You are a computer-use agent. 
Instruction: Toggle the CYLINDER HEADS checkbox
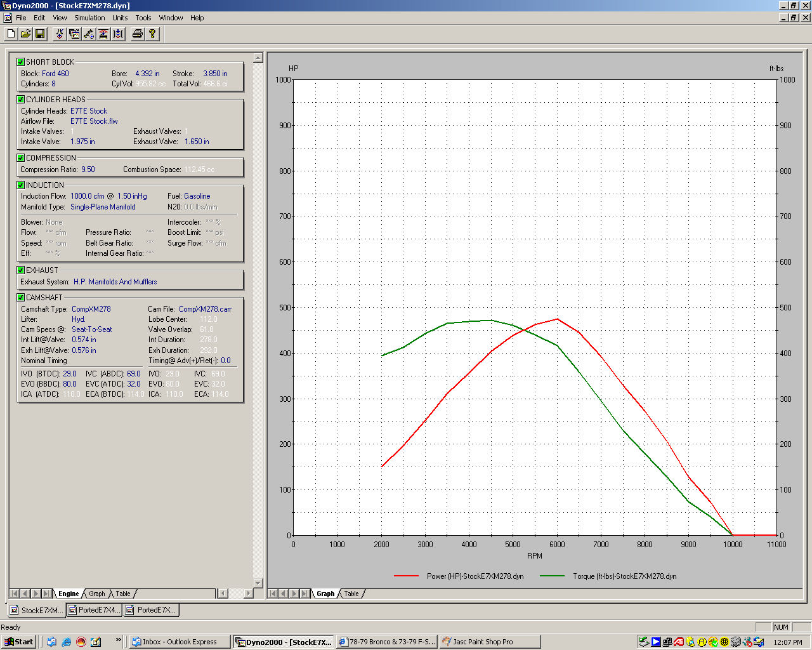[x=21, y=100]
